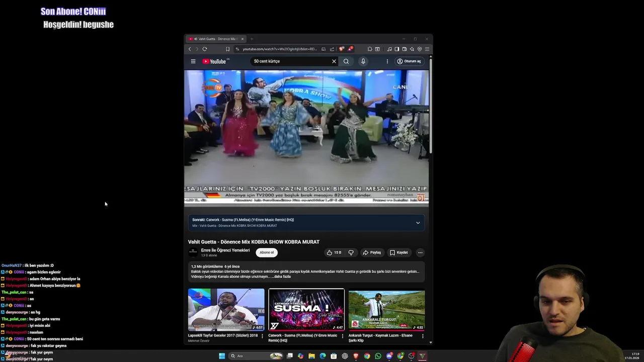This screenshot has height=362, width=644.
Task: Click the YouTube page vertical scrollbar
Action: click(x=431, y=106)
